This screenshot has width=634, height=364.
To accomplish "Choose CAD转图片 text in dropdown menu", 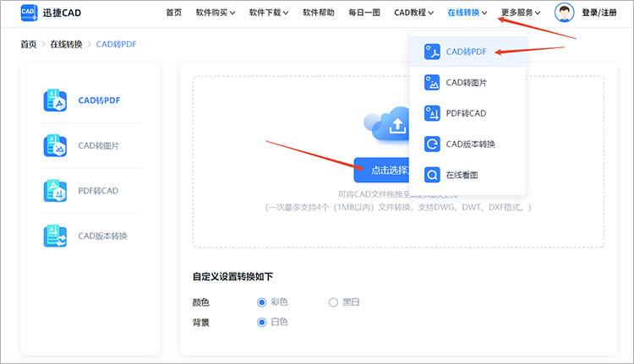I will tap(466, 83).
